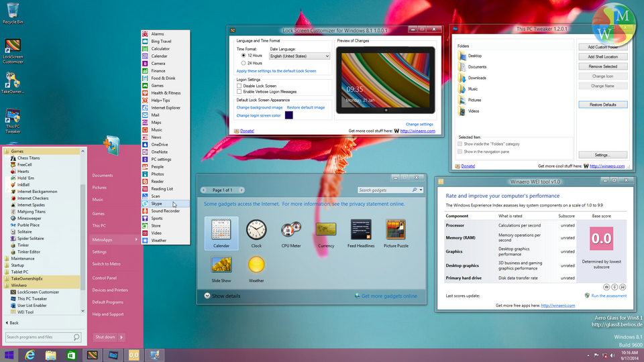
Task: Enable the Disable Lock Screen checkbox
Action: (x=239, y=86)
